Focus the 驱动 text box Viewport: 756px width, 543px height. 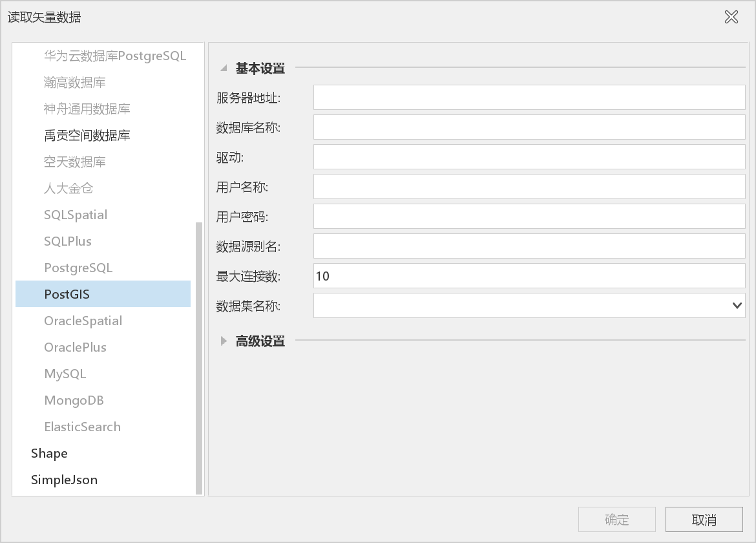[529, 156]
